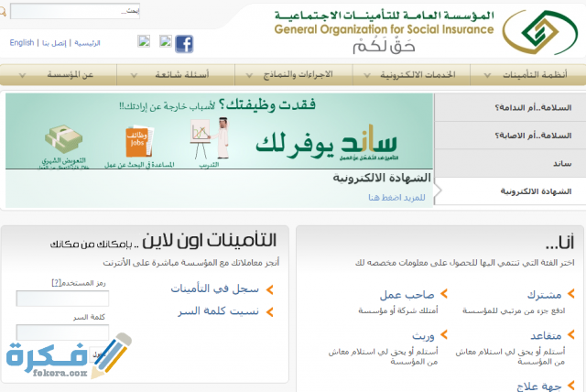Open the متقاعد retiree link

point(546,335)
